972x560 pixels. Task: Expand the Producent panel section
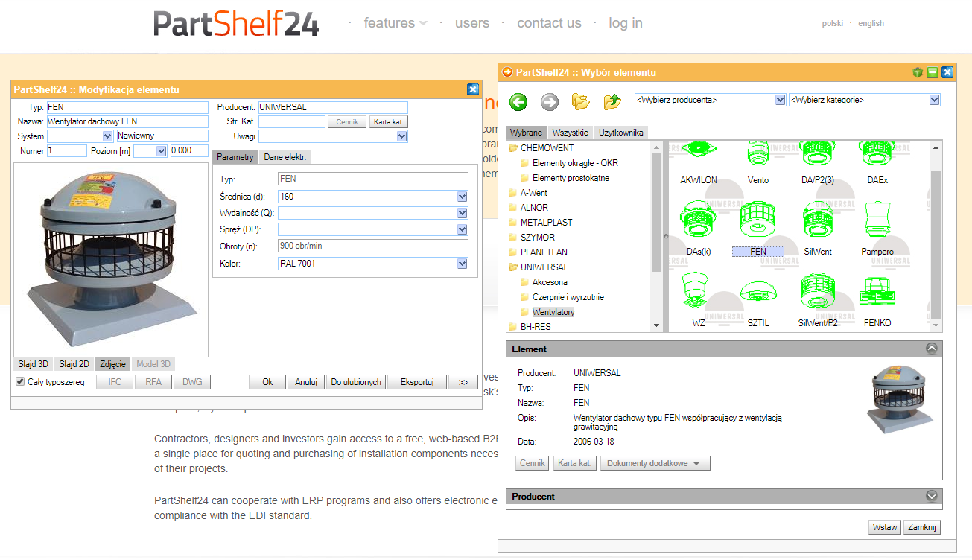(x=931, y=496)
